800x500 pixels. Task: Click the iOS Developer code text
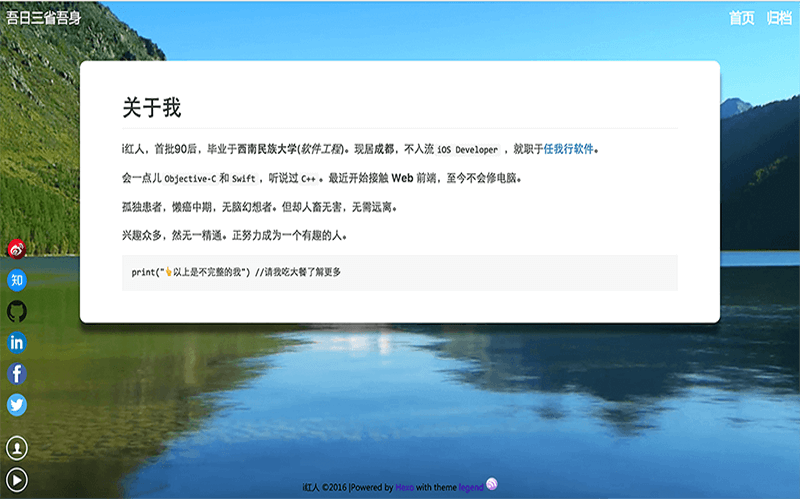coord(467,150)
